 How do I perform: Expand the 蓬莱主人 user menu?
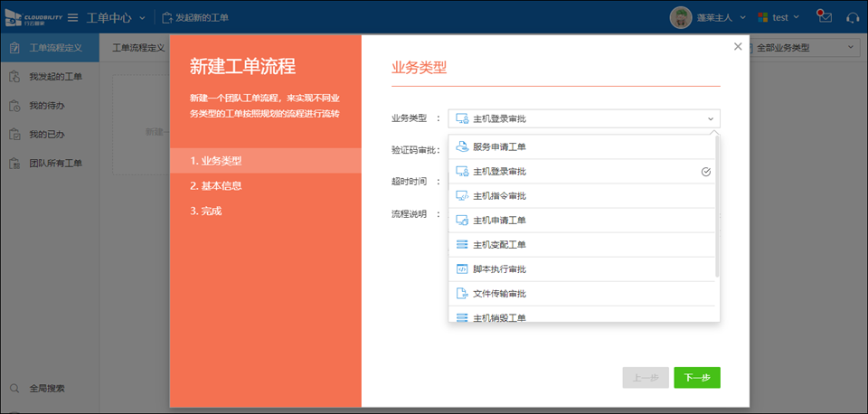[721, 17]
